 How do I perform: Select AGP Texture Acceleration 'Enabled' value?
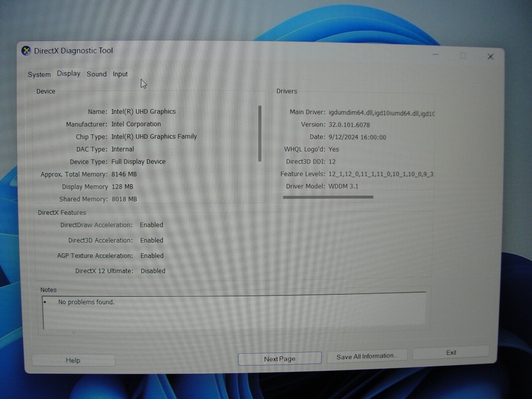tap(152, 256)
